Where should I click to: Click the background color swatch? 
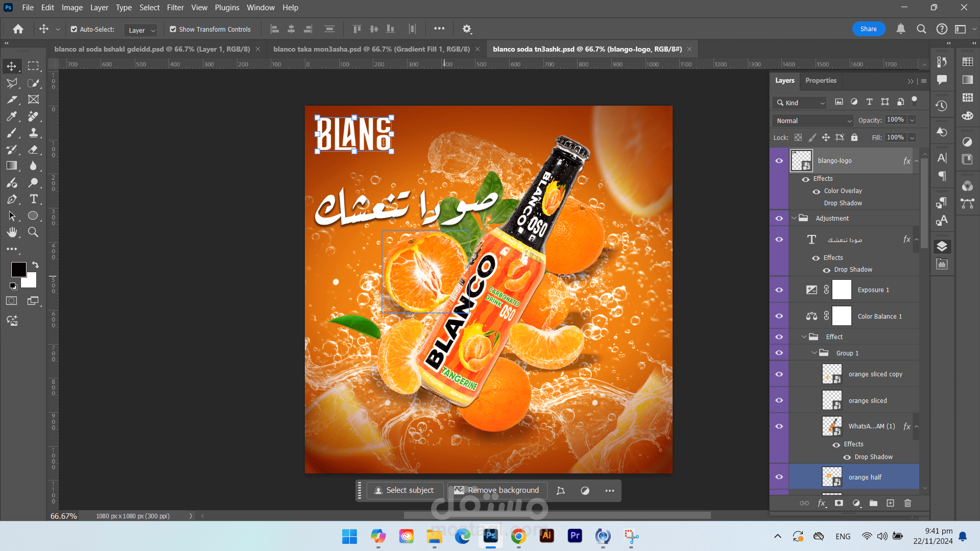pos(31,282)
